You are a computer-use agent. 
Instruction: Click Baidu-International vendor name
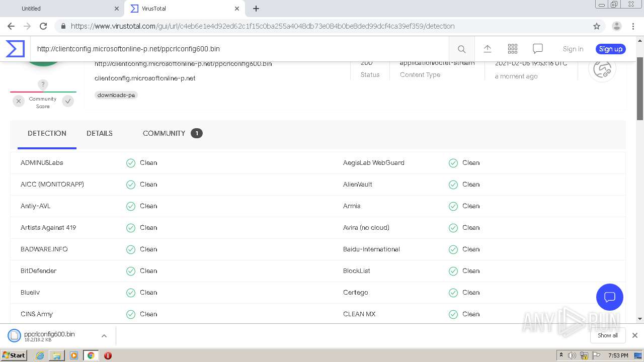click(372, 249)
